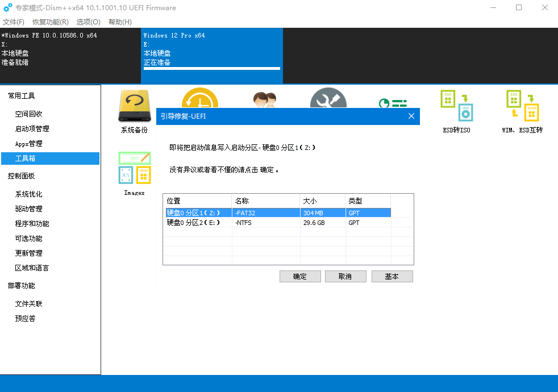Go to 启动项管理 in the sidebar

32,129
